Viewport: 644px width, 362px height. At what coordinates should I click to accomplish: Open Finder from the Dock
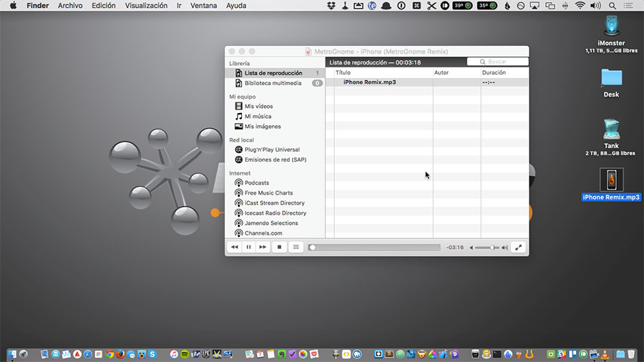[12, 354]
